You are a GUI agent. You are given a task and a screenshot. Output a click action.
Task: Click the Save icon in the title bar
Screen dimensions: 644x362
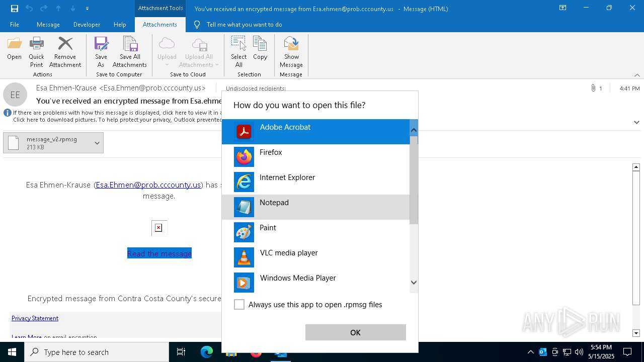15,8
